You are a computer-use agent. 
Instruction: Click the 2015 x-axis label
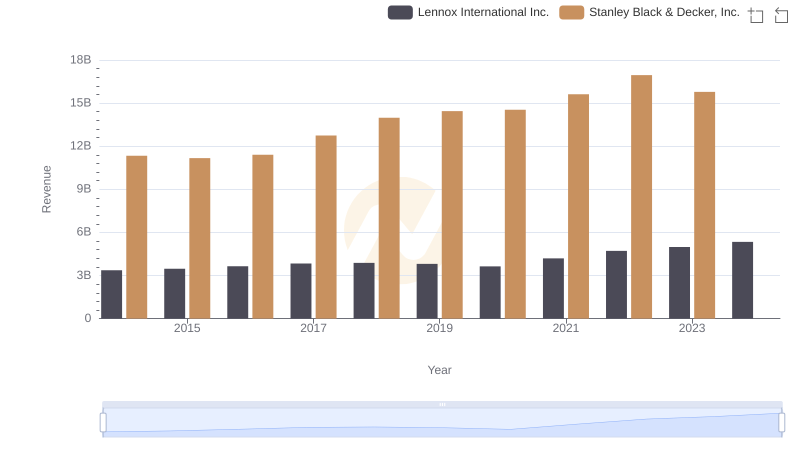point(187,328)
